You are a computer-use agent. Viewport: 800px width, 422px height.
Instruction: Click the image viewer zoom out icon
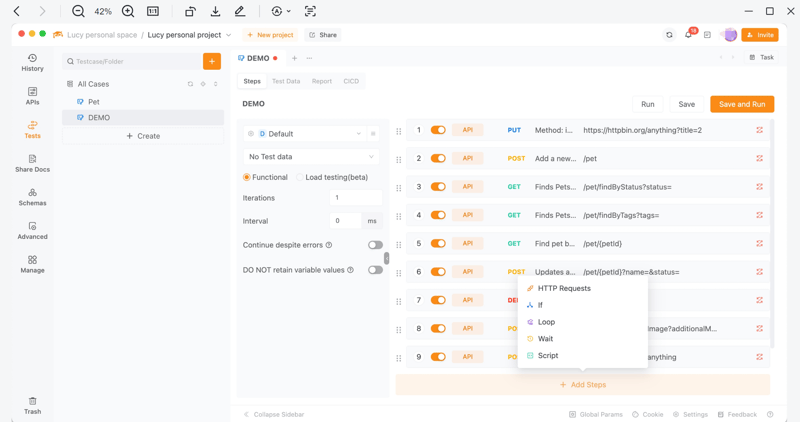tap(78, 11)
